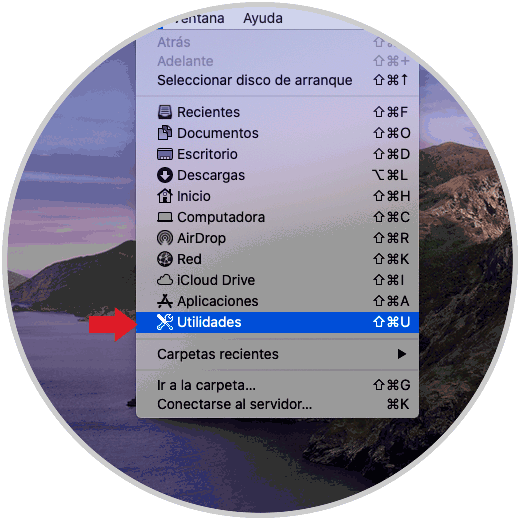Select the highlighted Utilidades menu item

(277, 322)
